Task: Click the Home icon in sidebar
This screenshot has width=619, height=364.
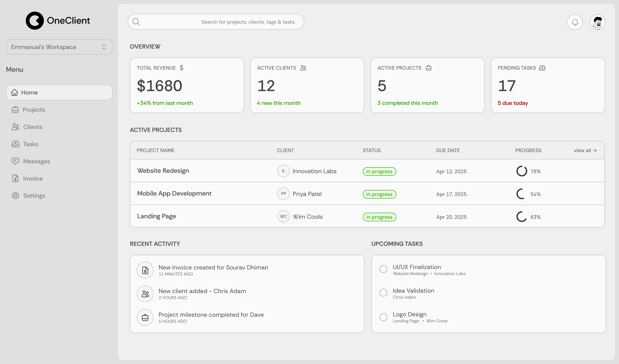Action: coord(15,92)
